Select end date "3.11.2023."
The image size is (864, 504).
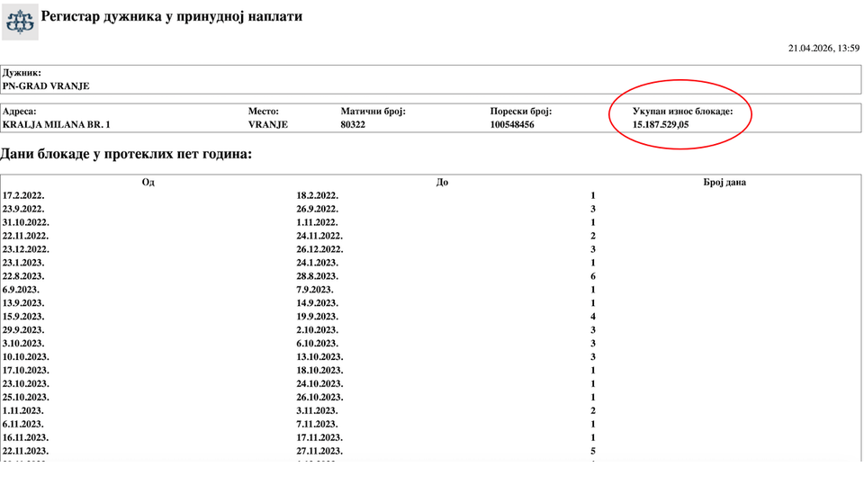(318, 411)
